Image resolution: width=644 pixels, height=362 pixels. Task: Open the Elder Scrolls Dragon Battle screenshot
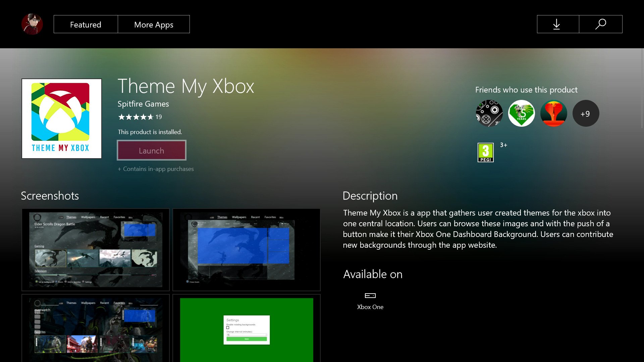point(96,250)
